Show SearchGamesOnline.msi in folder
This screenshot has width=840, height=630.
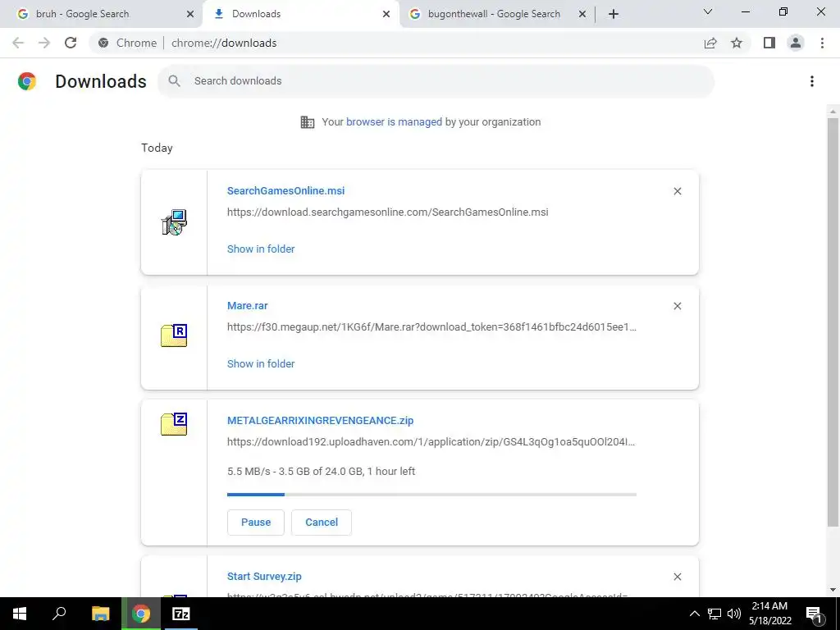[x=261, y=249]
